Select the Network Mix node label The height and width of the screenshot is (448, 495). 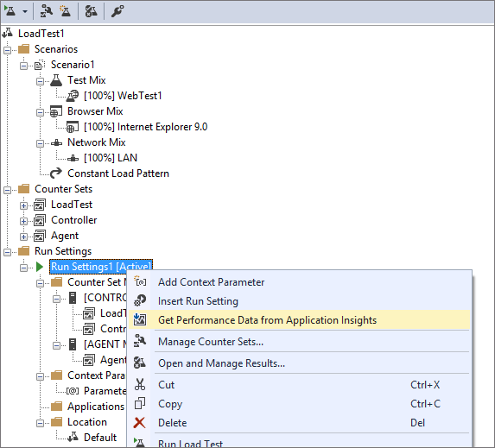pyautogui.click(x=96, y=142)
